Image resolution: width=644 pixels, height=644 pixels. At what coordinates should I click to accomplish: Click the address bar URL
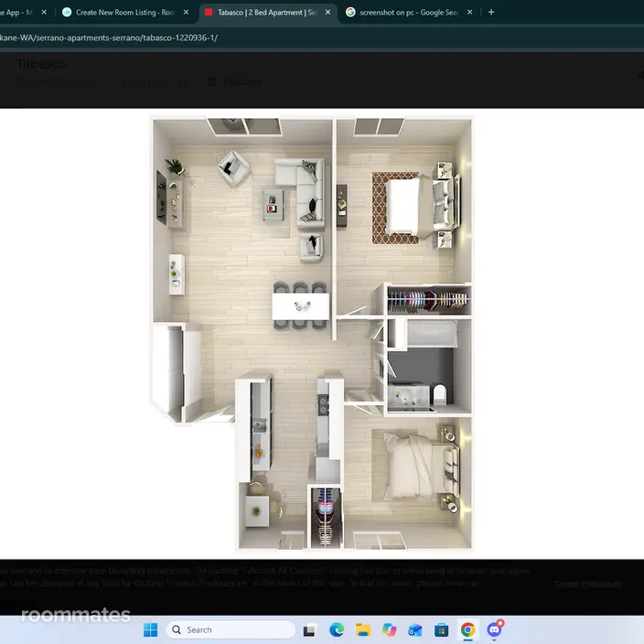(109, 38)
